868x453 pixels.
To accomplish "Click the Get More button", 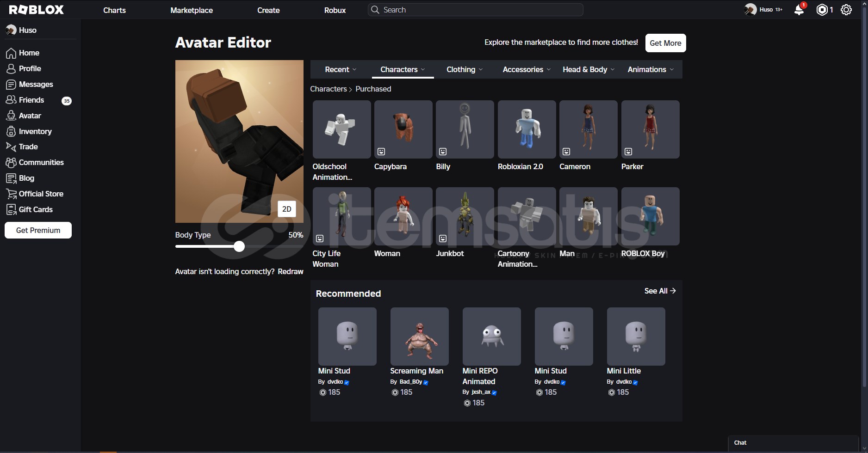I will coord(665,43).
